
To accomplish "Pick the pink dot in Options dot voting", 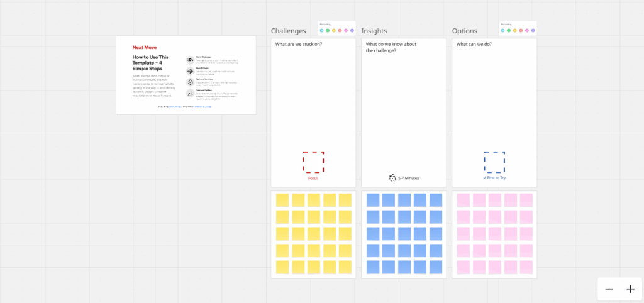I will [x=527, y=30].
